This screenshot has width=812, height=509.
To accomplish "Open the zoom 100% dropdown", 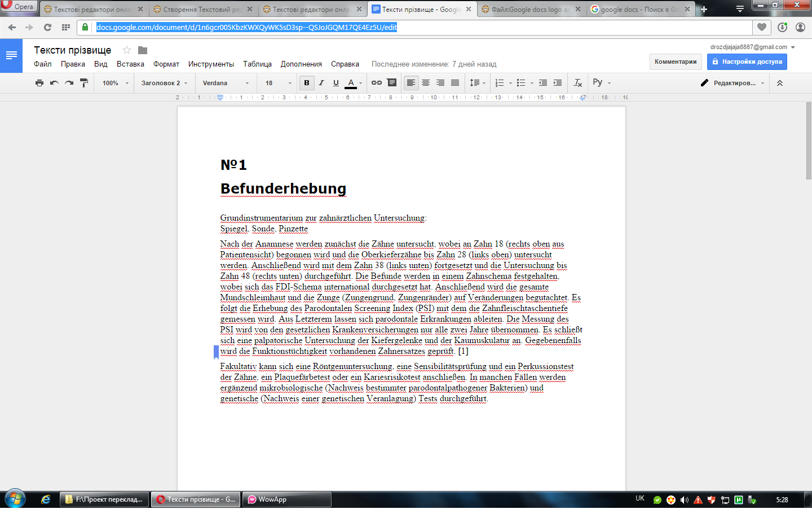I will coord(115,83).
